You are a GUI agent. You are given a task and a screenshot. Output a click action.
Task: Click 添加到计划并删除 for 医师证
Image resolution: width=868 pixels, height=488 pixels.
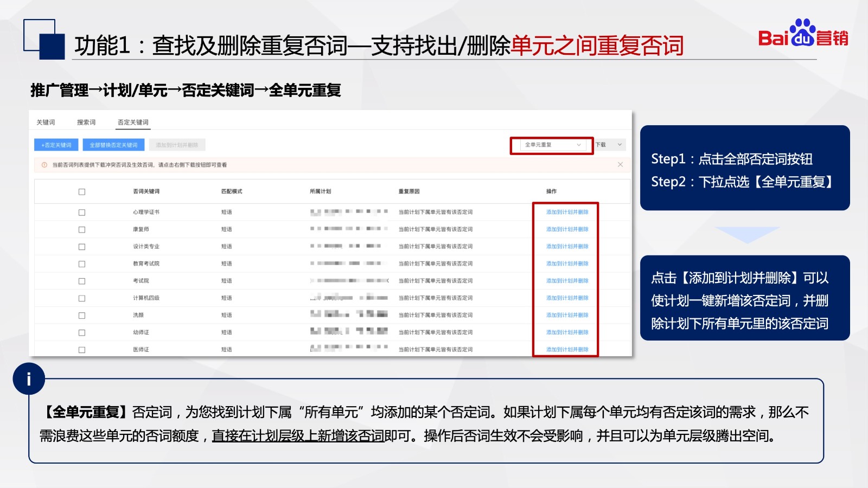[567, 350]
